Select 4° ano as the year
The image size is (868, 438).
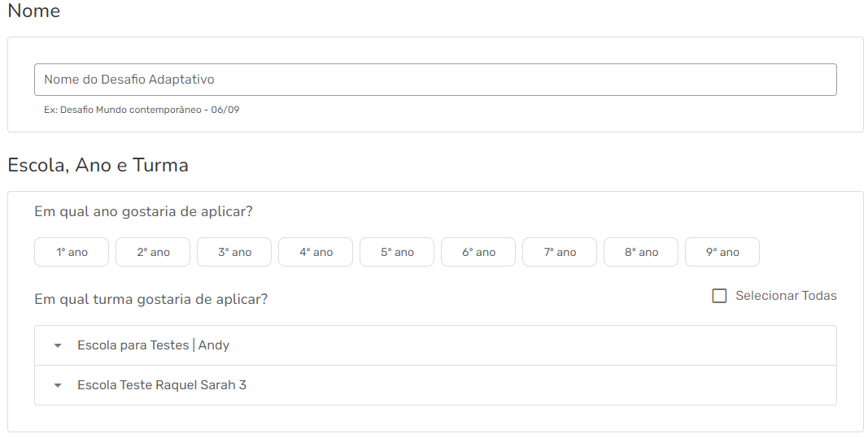pyautogui.click(x=316, y=252)
